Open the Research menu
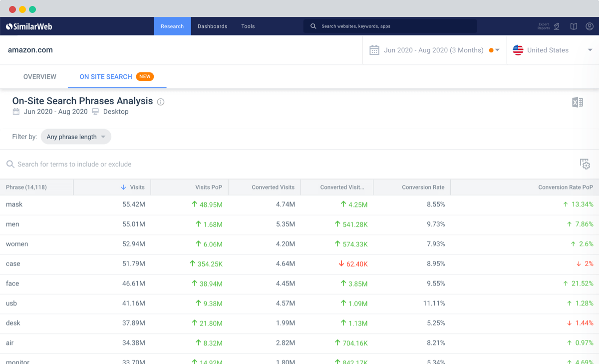Screen dimensions: 599x364 tap(172, 26)
